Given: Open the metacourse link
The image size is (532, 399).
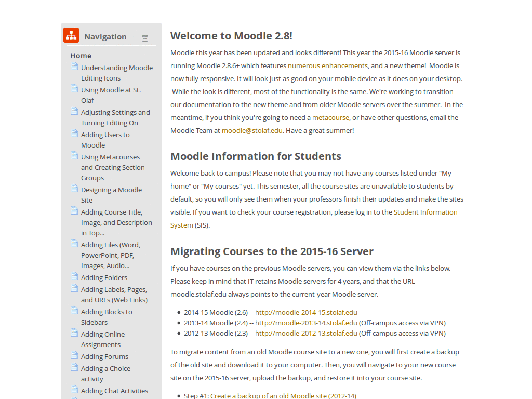Looking at the screenshot, I should (330, 118).
